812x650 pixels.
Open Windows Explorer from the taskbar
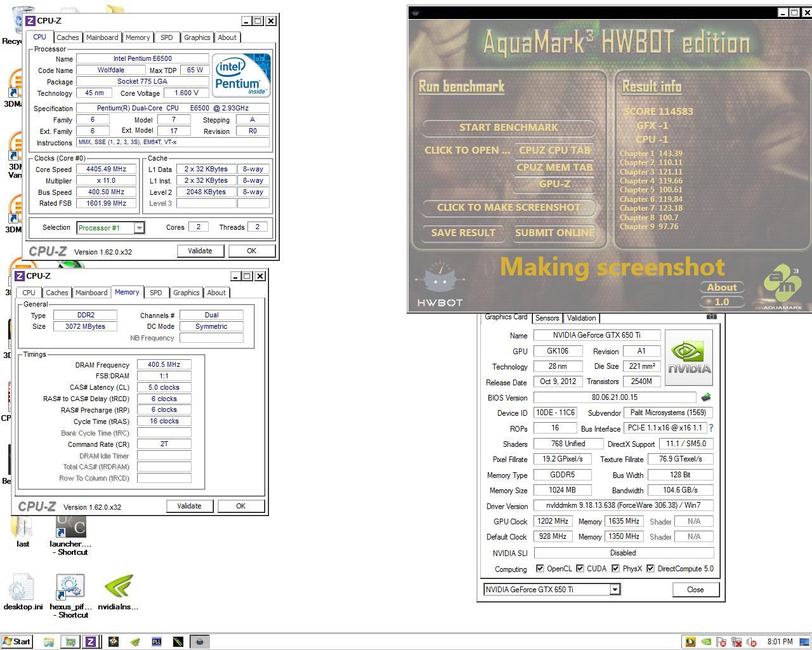click(49, 642)
